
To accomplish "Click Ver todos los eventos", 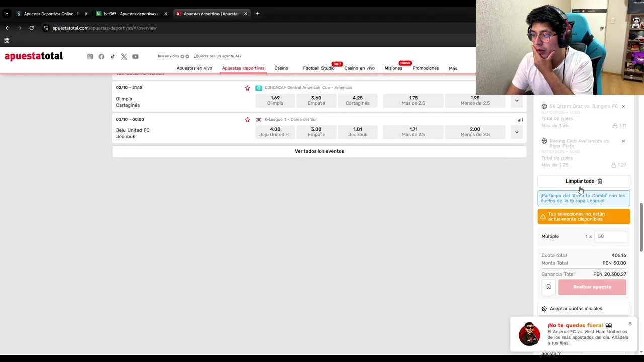I will [319, 151].
